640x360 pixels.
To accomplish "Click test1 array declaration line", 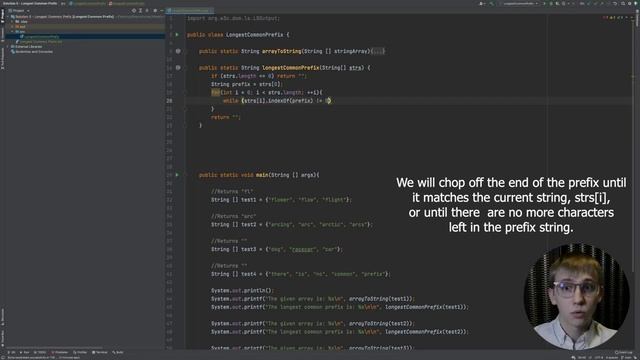I will tap(281, 200).
